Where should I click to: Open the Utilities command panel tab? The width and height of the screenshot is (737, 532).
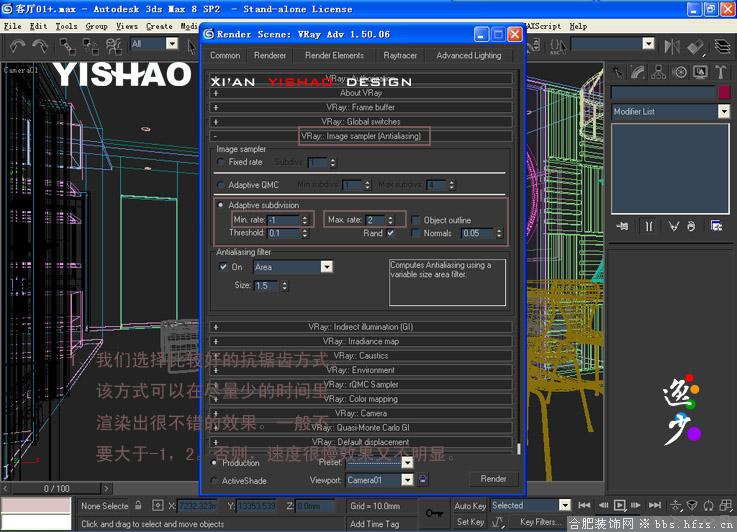click(x=720, y=72)
